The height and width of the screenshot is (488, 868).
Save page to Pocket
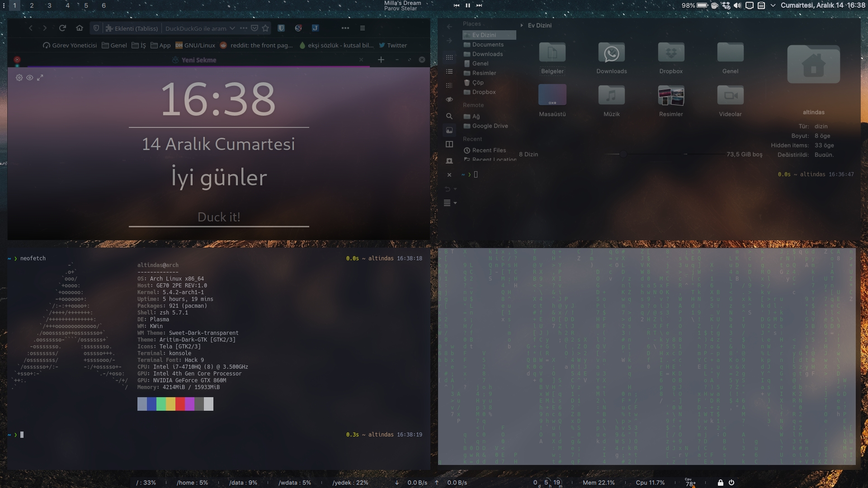tap(255, 28)
